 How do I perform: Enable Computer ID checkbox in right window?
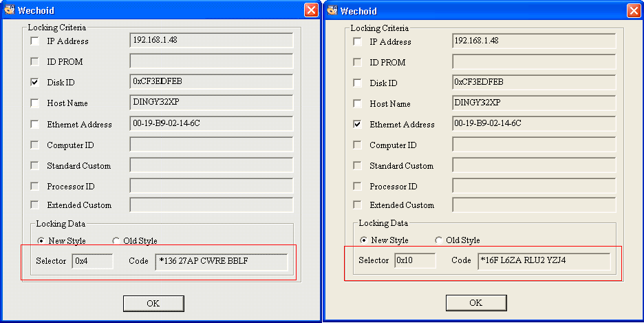tap(358, 145)
